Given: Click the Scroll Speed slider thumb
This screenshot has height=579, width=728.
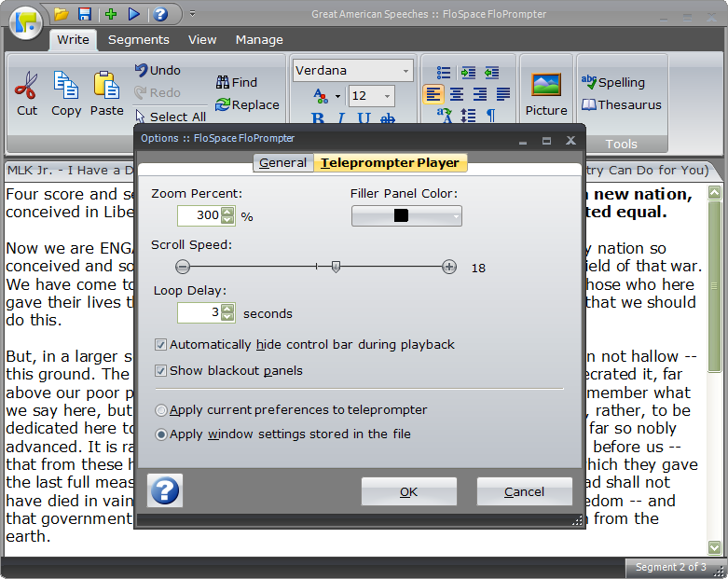Looking at the screenshot, I should [x=336, y=267].
